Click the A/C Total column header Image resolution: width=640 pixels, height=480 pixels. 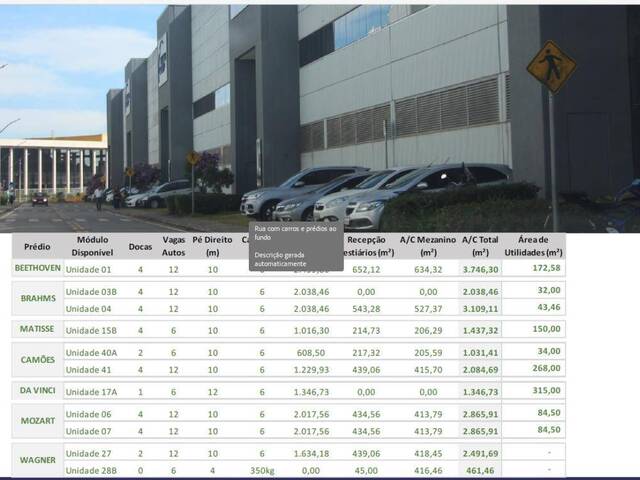[479, 246]
